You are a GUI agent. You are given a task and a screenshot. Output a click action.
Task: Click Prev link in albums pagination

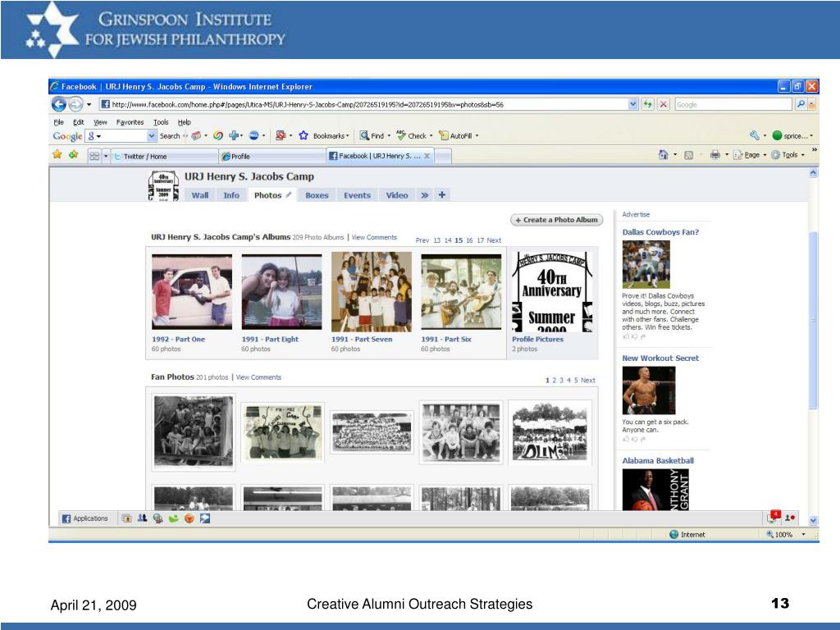point(422,240)
